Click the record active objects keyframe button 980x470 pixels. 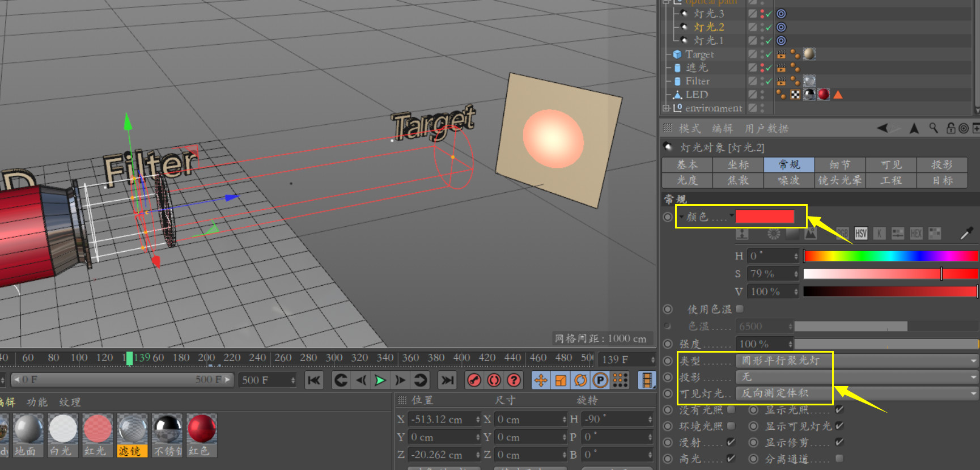(x=474, y=380)
